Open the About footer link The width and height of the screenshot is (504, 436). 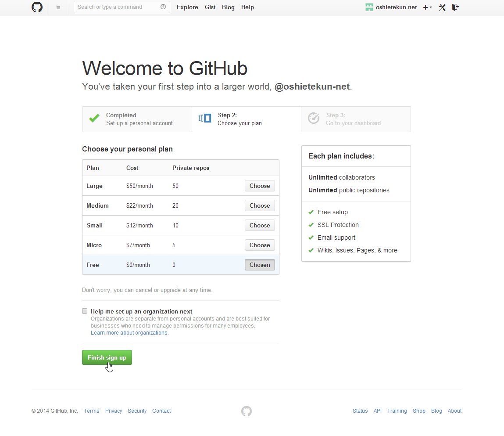pos(454,411)
